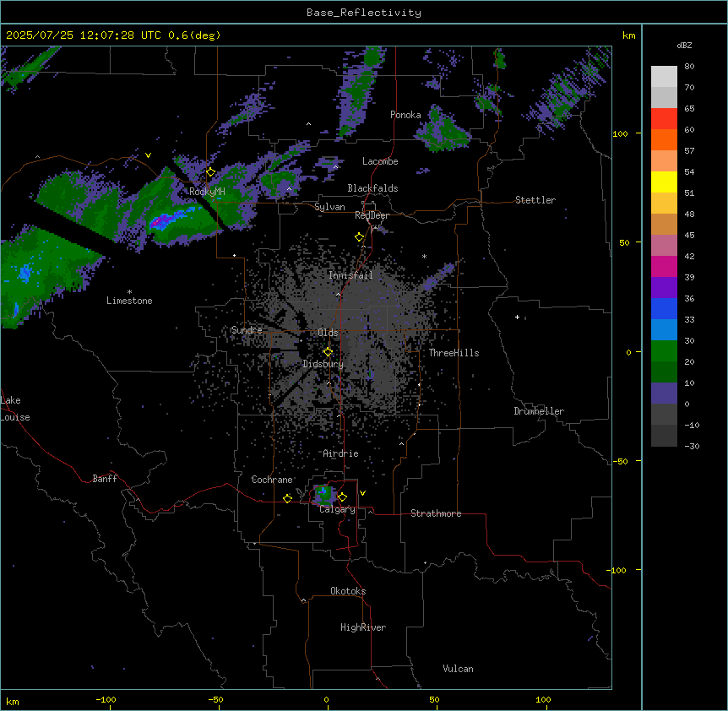The width and height of the screenshot is (728, 711).
Task: Click the white plus marker north of Drumheller
Action: pyautogui.click(x=517, y=317)
